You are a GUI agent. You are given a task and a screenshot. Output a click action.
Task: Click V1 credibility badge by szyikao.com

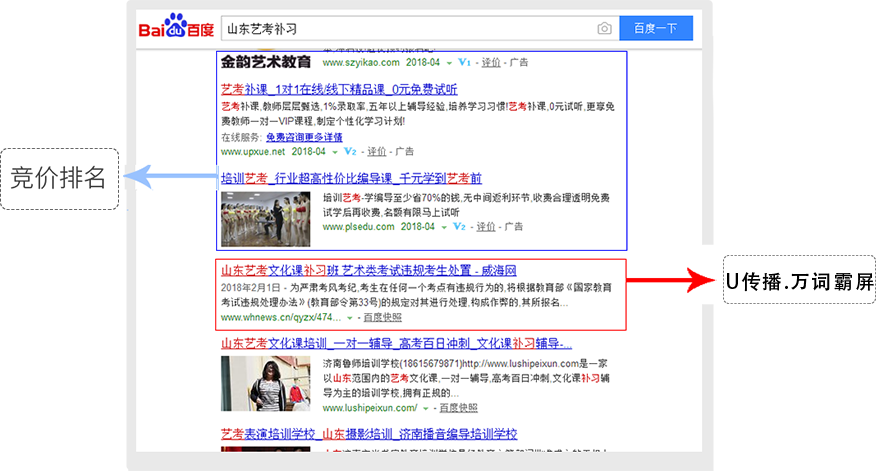click(464, 63)
